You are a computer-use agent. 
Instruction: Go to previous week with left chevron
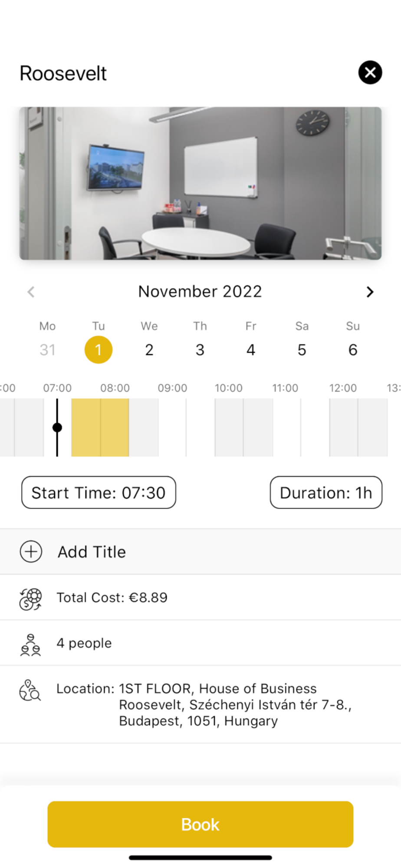click(31, 292)
